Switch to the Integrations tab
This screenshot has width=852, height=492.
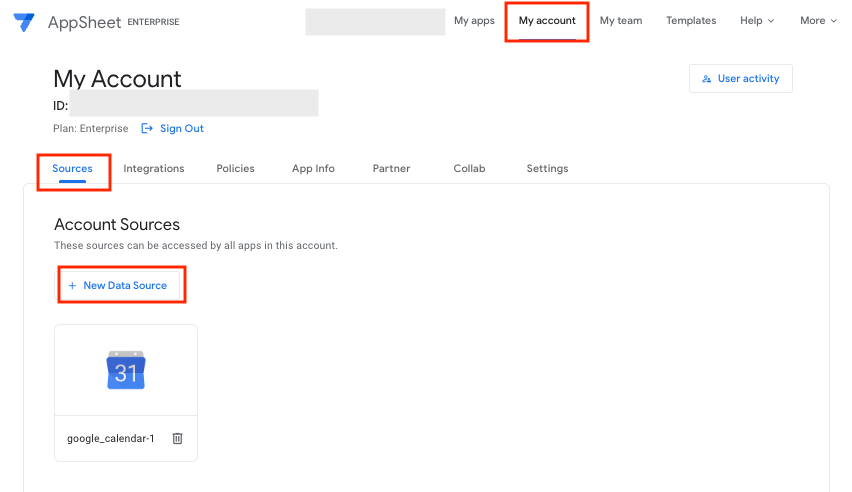coord(154,169)
